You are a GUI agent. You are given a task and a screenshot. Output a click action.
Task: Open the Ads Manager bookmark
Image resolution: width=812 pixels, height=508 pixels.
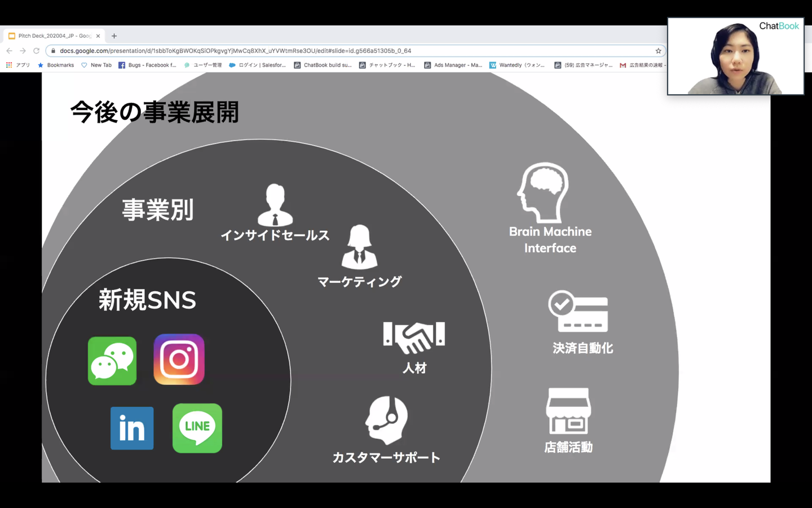[x=453, y=65]
